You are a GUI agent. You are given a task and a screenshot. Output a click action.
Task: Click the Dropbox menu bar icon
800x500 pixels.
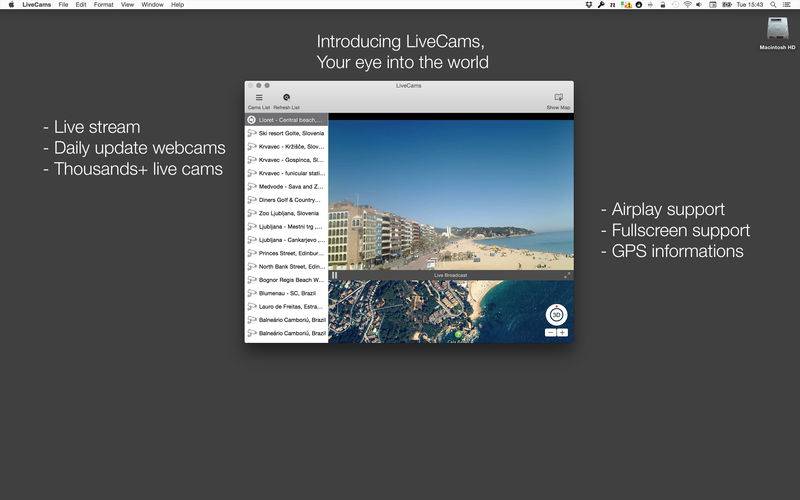589,5
